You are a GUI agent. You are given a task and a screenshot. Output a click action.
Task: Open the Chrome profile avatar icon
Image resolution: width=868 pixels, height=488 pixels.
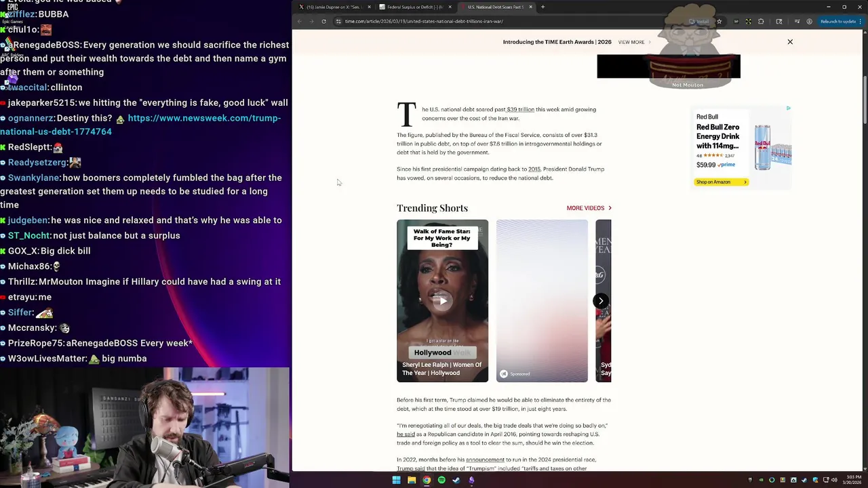(x=809, y=21)
